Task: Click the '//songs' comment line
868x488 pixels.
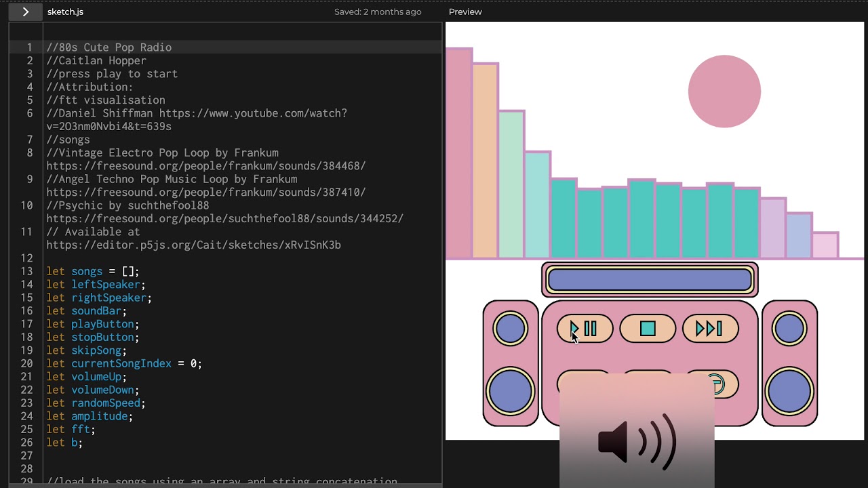Action: click(68, 140)
